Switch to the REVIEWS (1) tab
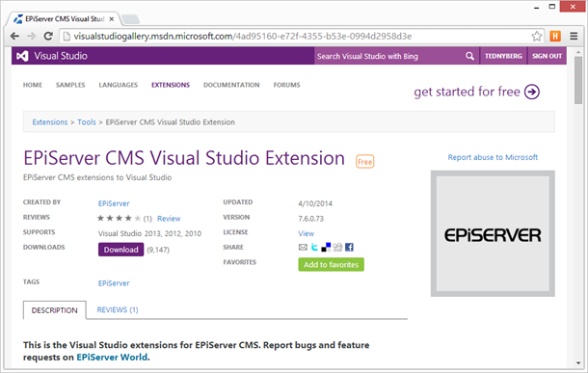 (118, 309)
